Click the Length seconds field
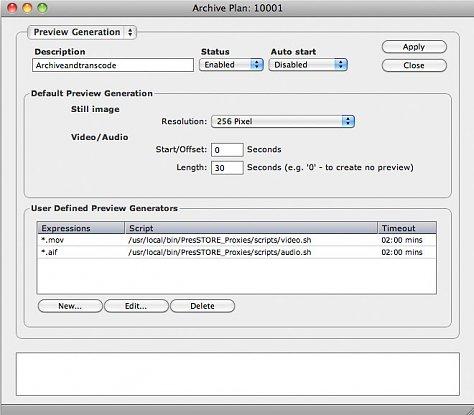The image size is (474, 415). 227,168
